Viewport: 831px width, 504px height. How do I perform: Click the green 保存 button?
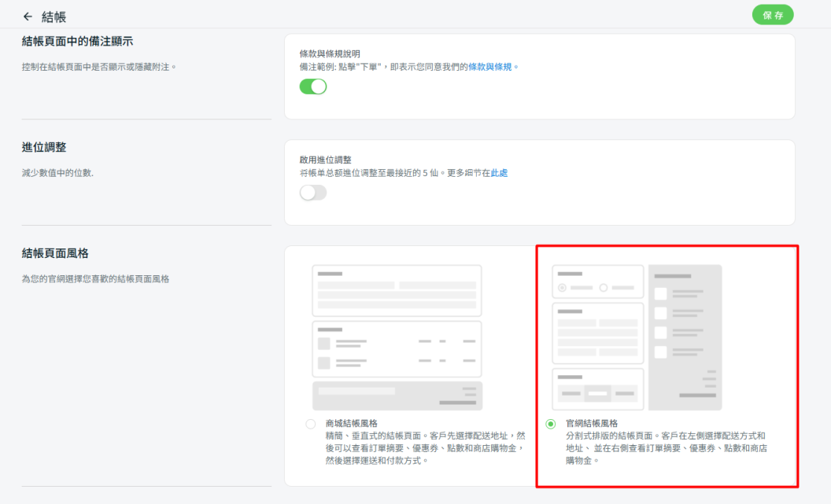(x=772, y=15)
